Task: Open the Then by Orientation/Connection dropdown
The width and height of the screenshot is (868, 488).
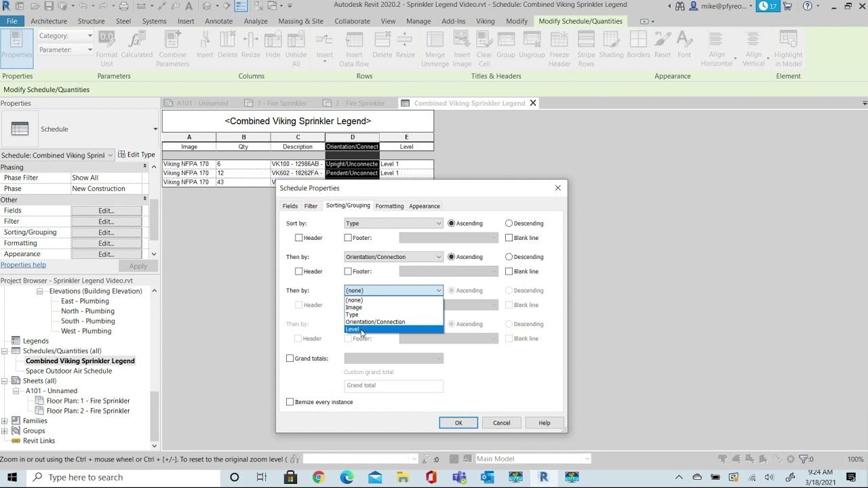Action: [x=393, y=257]
